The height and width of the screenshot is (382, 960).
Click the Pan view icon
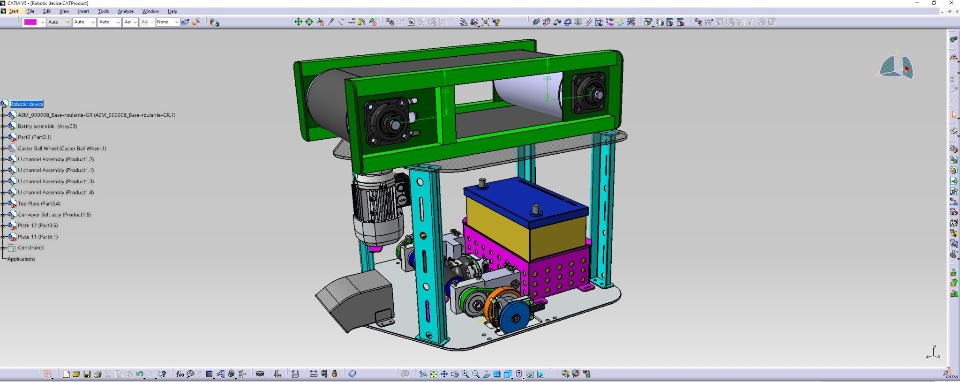tap(444, 373)
